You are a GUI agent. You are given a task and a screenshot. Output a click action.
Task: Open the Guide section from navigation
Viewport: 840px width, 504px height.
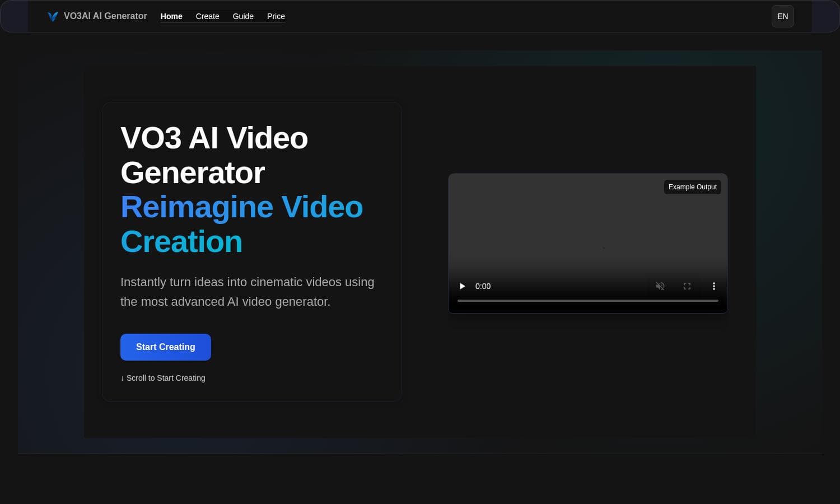(x=243, y=16)
